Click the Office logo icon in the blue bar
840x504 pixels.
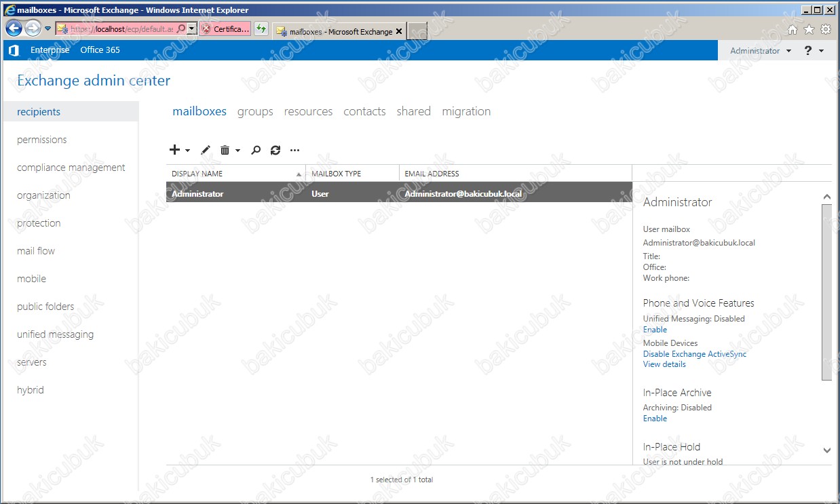(14, 50)
